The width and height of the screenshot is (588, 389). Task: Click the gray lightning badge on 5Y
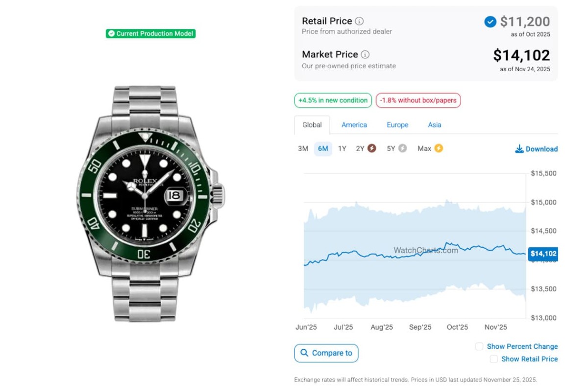click(402, 148)
